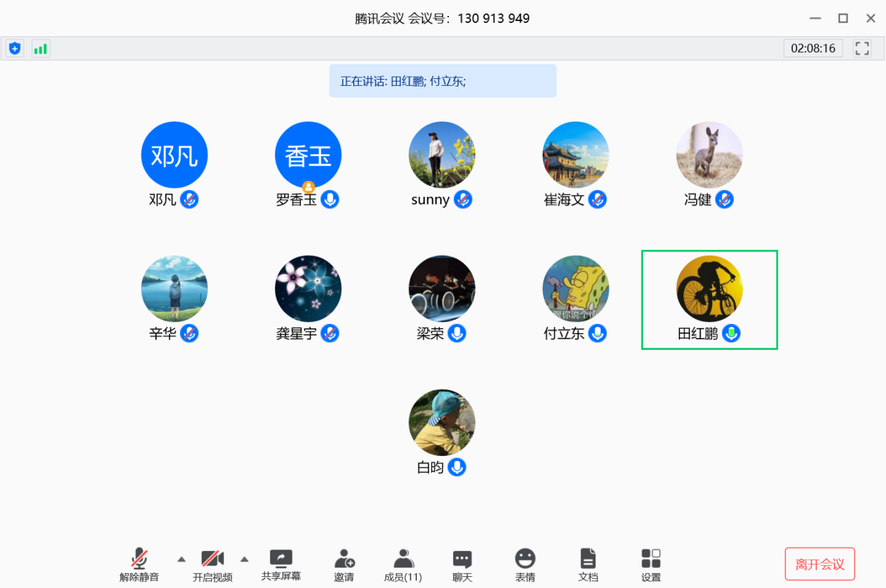886x588 pixels.
Task: Select 付立东's SpongeBob avatar
Action: click(x=575, y=288)
